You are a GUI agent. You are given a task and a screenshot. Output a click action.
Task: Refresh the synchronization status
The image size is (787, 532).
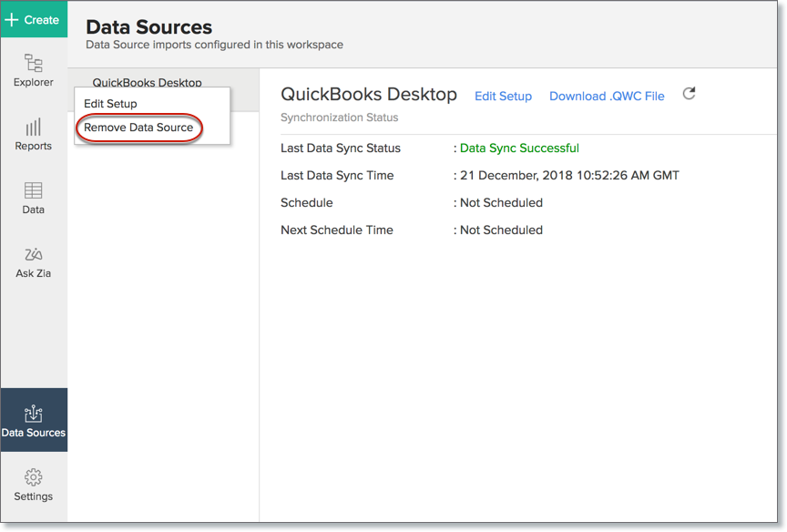click(x=690, y=93)
